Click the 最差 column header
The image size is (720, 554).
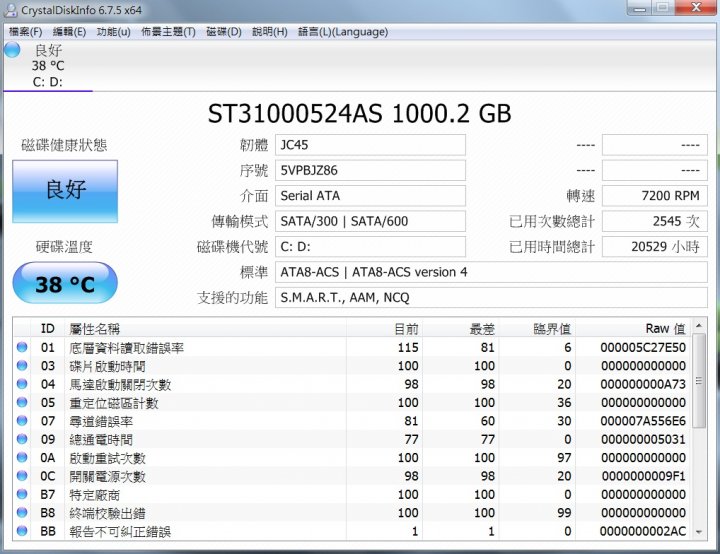(x=461, y=328)
